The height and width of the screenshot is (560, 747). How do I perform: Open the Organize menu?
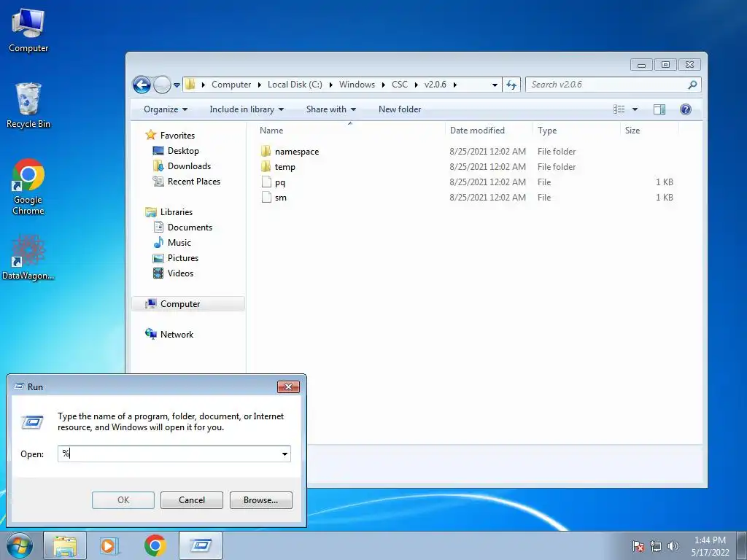pos(166,109)
